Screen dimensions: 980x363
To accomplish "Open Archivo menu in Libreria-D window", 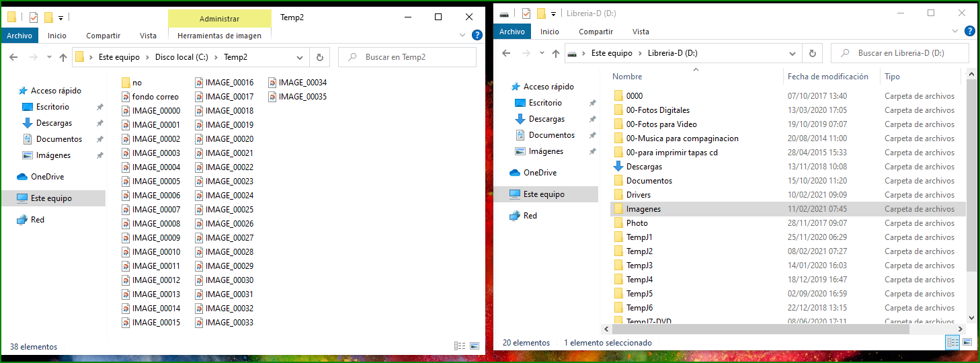I will pyautogui.click(x=512, y=32).
